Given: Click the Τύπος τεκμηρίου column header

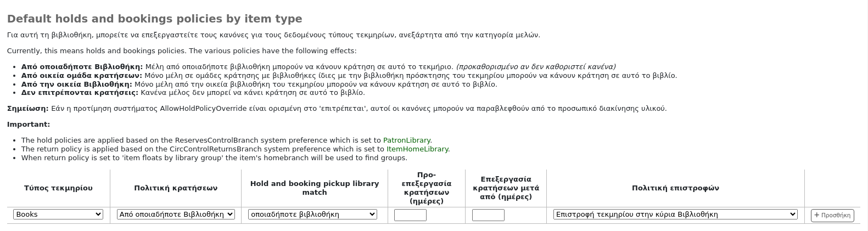Looking at the screenshot, I should pyautogui.click(x=58, y=188).
